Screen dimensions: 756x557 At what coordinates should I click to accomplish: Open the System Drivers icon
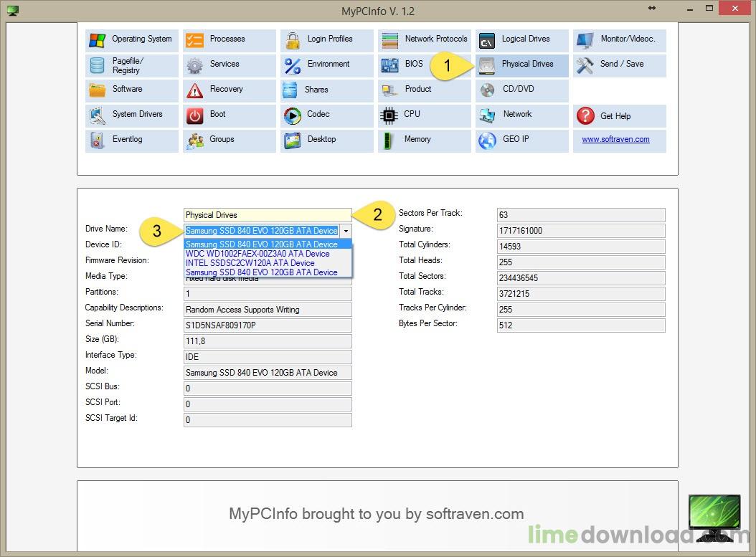coord(97,115)
